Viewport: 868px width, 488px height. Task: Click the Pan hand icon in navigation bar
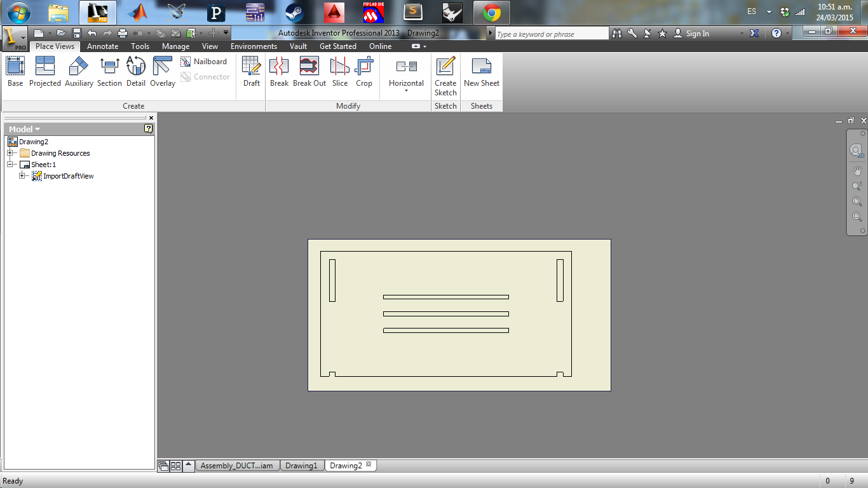click(857, 170)
